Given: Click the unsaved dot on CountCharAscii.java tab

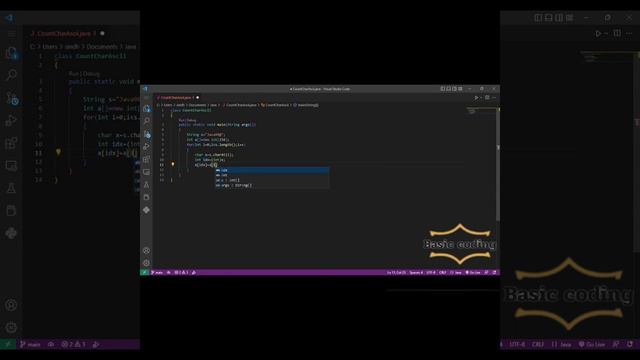Looking at the screenshot, I should [x=198, y=98].
